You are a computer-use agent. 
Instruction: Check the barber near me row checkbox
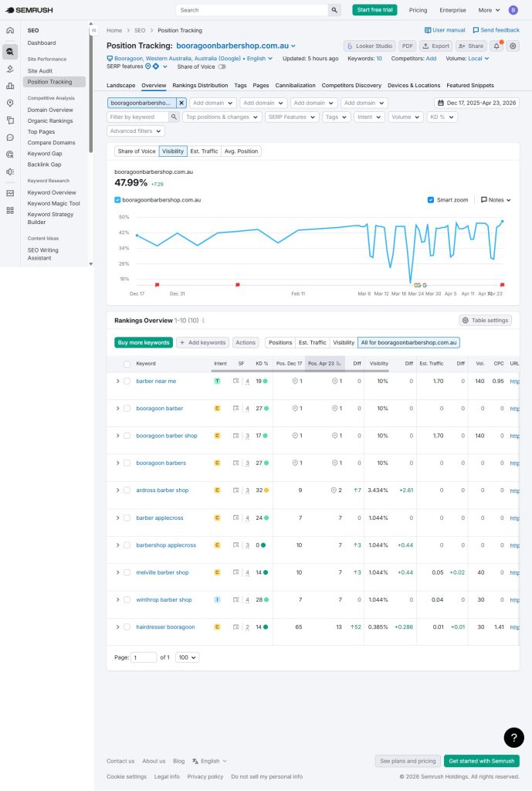(127, 382)
